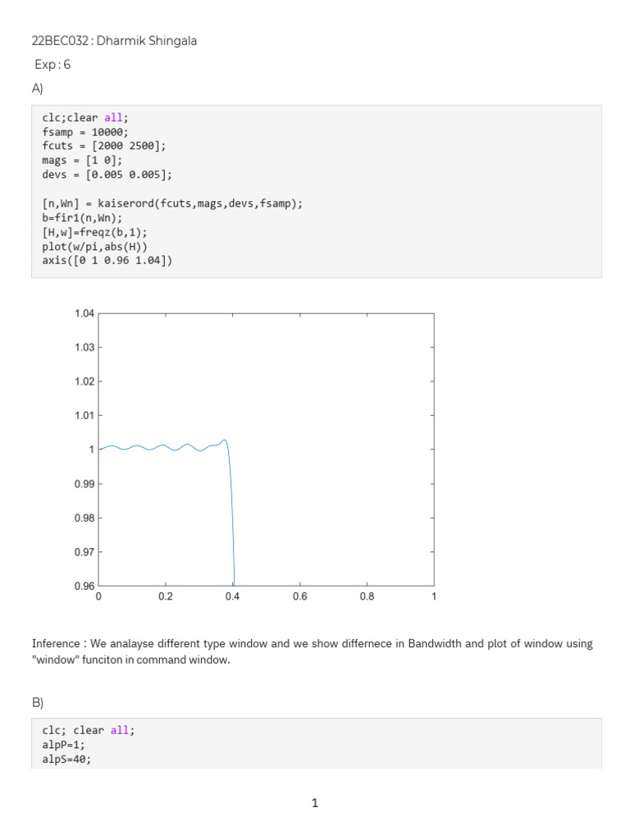The image size is (630, 840).
Task: Click the section label B)
Action: (38, 702)
